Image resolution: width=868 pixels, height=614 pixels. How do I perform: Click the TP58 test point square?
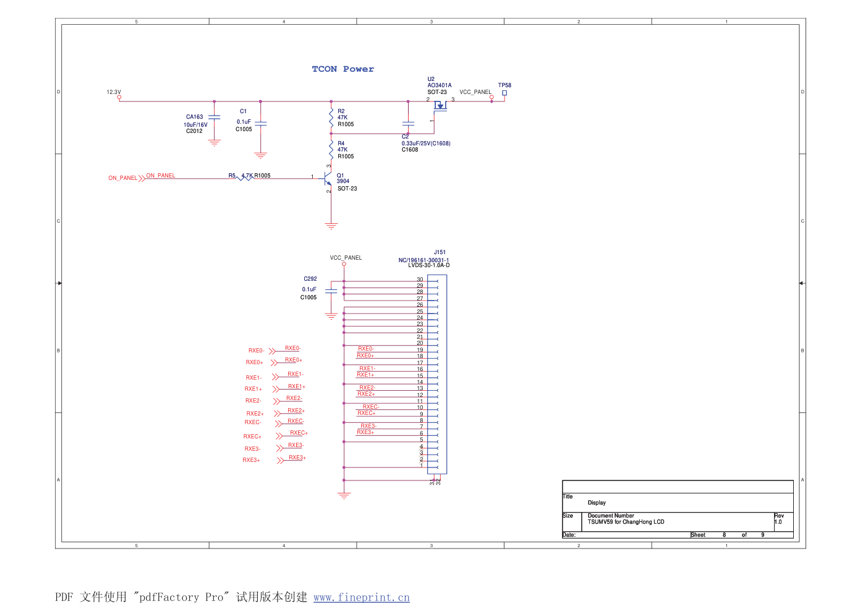pos(504,93)
